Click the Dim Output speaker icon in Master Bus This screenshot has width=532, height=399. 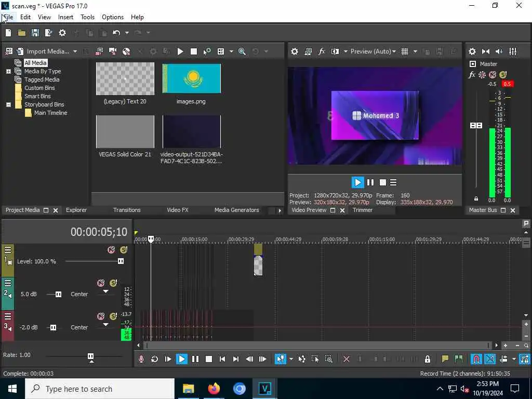click(499, 51)
